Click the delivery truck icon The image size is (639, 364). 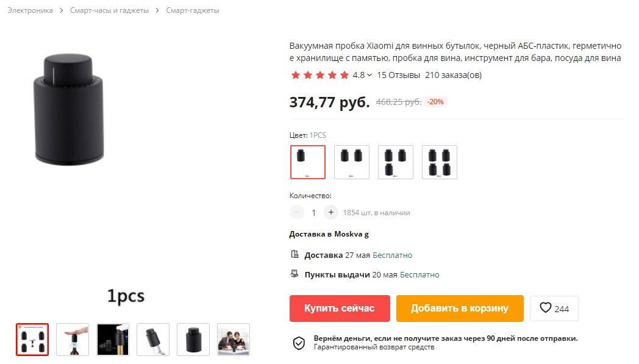click(296, 255)
